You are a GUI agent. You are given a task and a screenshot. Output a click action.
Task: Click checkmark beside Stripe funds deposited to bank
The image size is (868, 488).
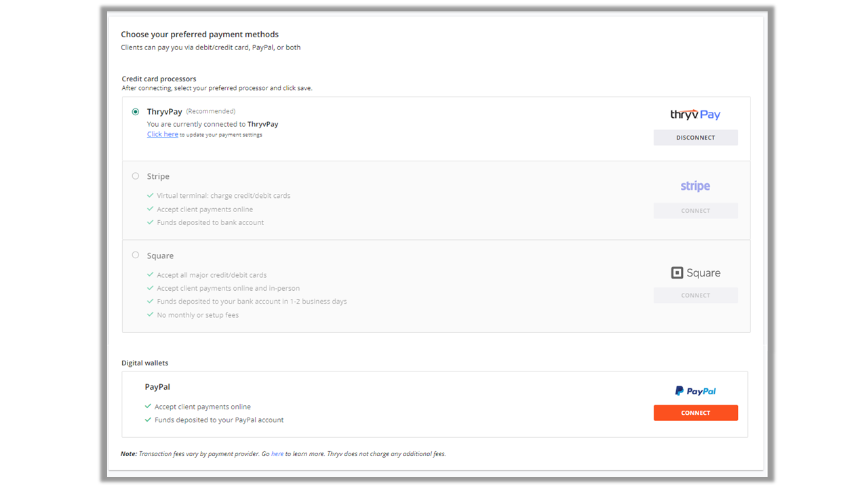151,222
